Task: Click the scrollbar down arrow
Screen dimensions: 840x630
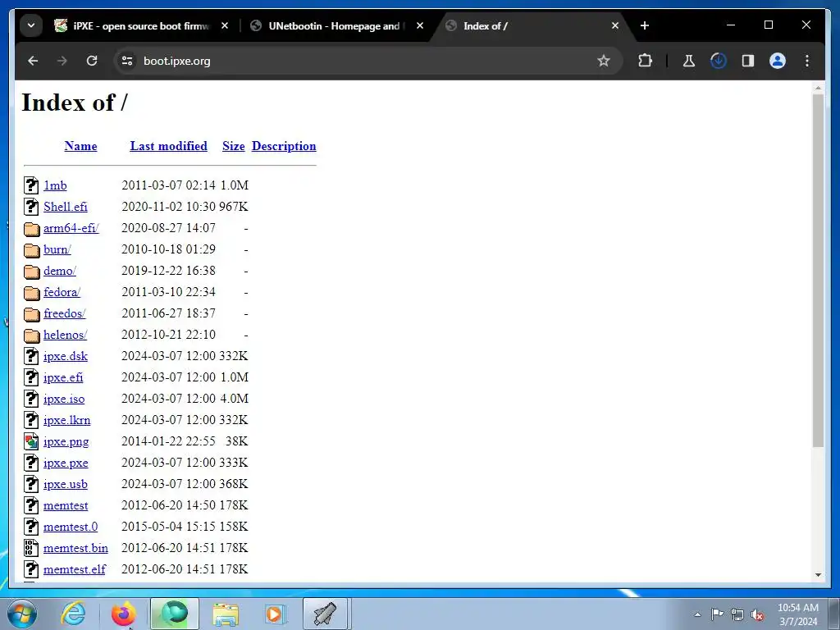Action: [818, 575]
